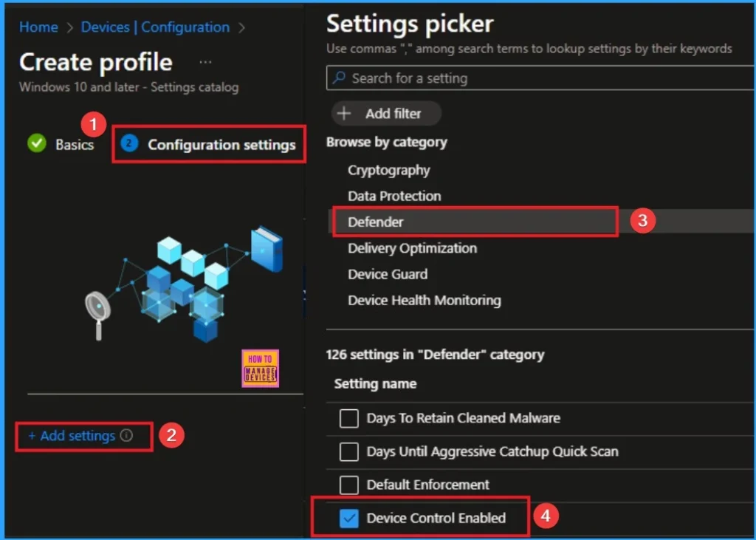The image size is (756, 540).
Task: Enable the Default Enforcement setting
Action: coord(348,485)
